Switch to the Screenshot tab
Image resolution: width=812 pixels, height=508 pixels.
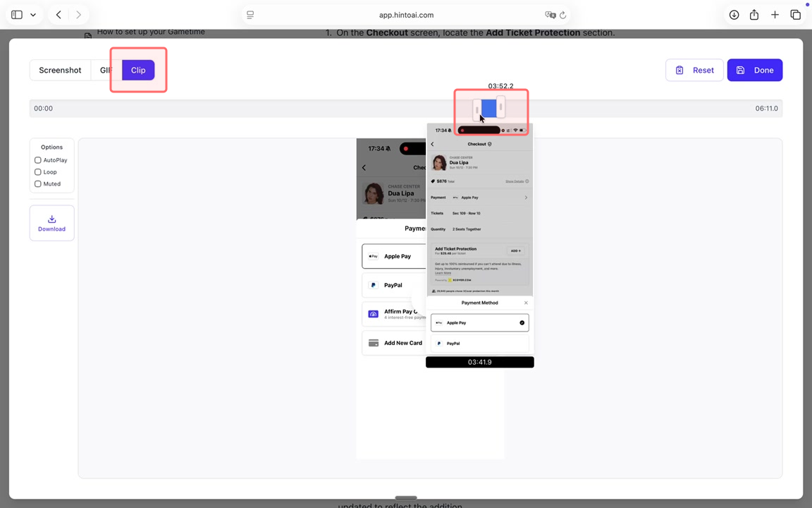pyautogui.click(x=60, y=70)
